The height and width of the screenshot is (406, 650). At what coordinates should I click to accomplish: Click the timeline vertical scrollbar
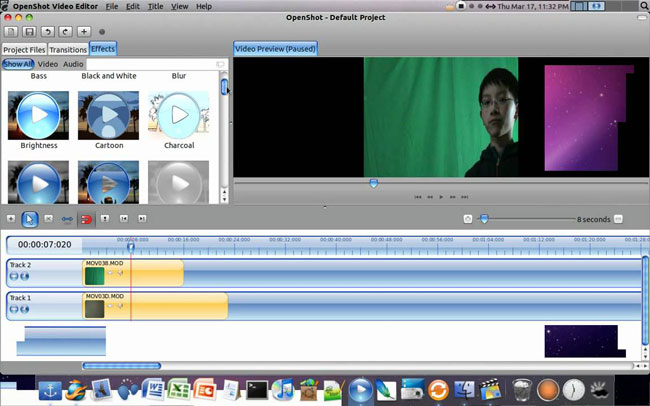click(645, 300)
